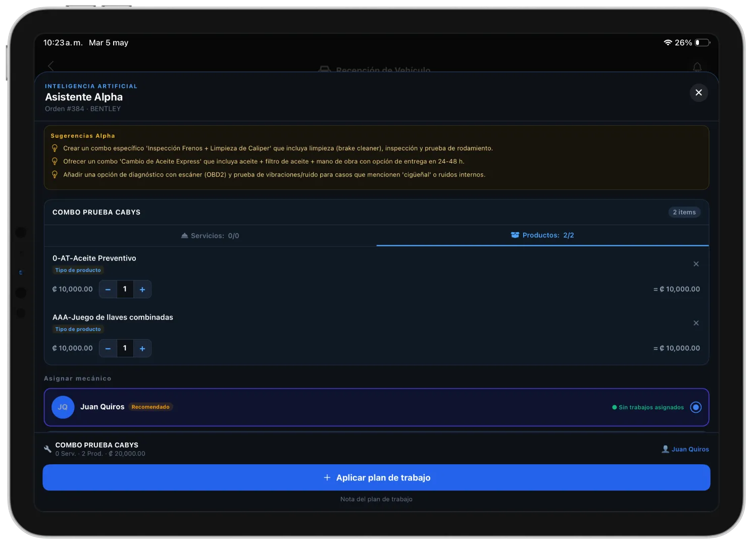Open the Nota del plan de trabajo field

[376, 499]
